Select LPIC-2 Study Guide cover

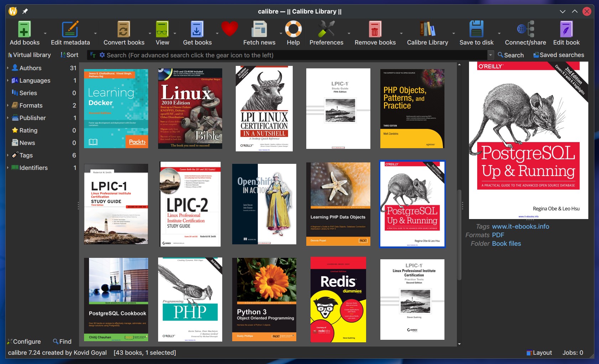click(x=190, y=204)
